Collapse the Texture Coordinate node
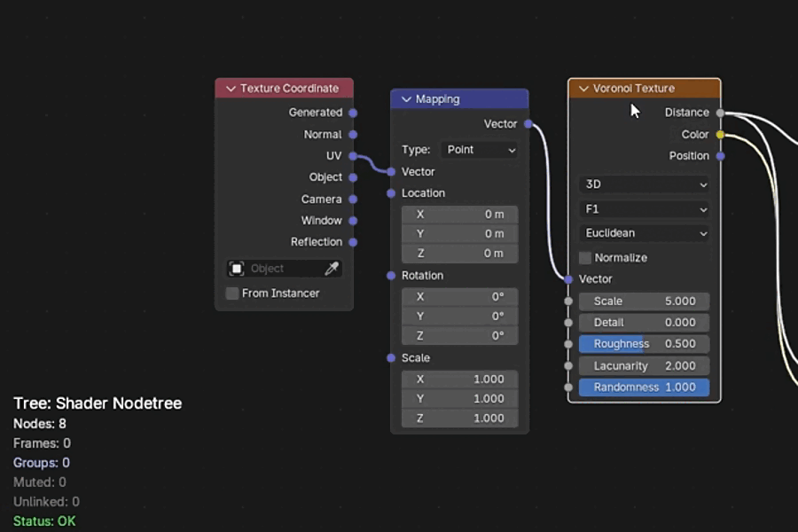This screenshot has height=532, width=798. (x=231, y=89)
